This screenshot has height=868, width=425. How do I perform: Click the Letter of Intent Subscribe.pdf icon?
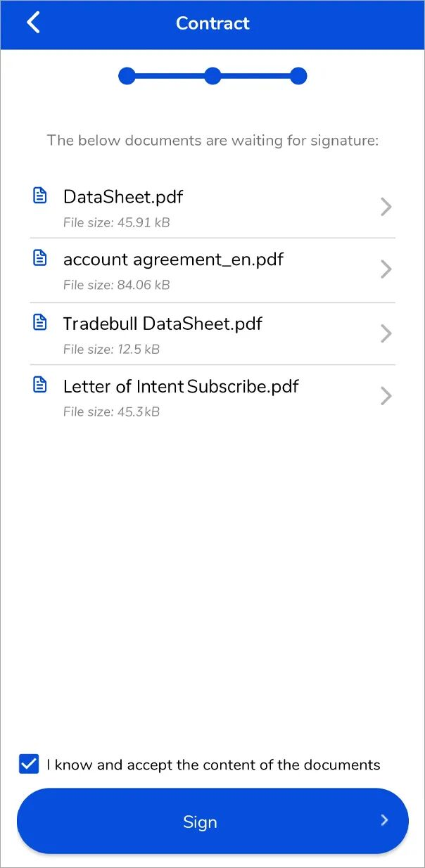click(41, 385)
